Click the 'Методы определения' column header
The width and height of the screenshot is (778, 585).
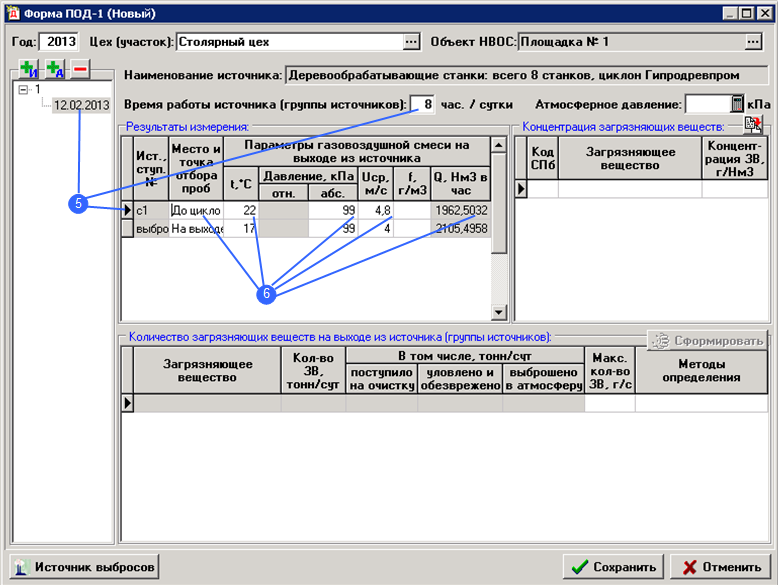pos(701,371)
